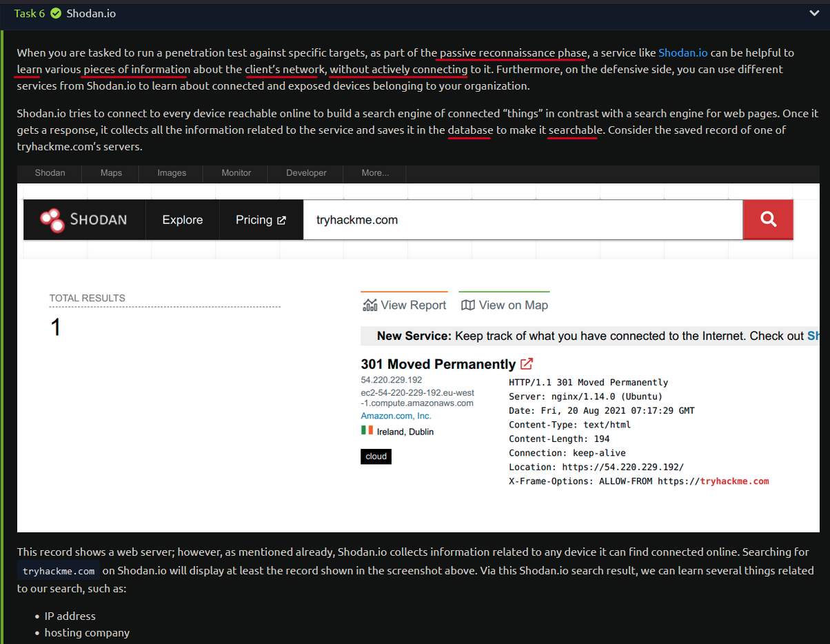Select the Shodan tab in the screenshot

50,173
